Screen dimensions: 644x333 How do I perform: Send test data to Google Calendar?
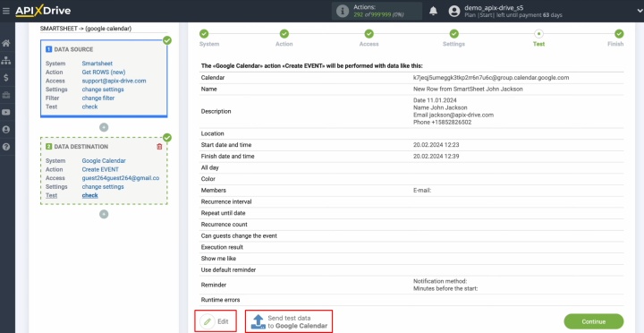[289, 321]
